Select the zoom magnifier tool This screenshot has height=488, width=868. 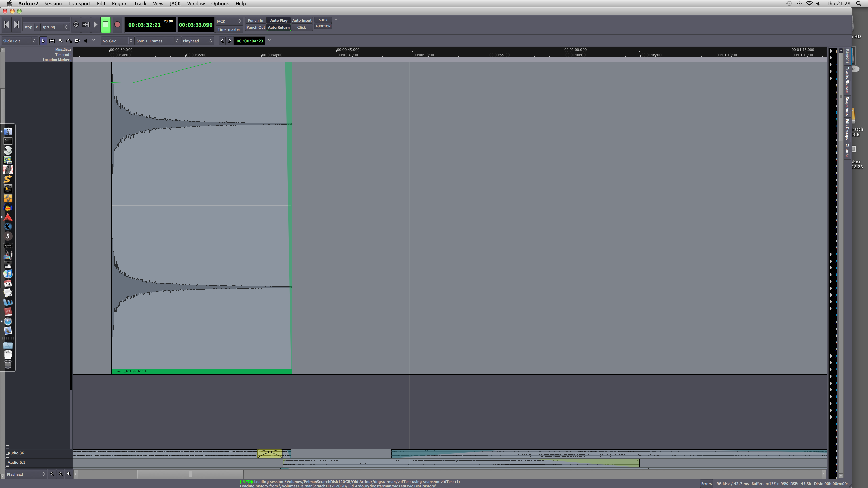pos(60,41)
